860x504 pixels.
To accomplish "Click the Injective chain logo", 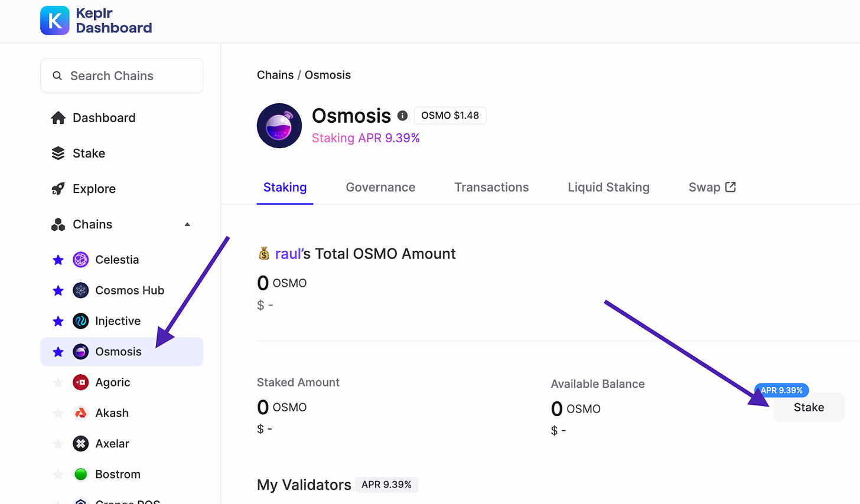I will [81, 321].
